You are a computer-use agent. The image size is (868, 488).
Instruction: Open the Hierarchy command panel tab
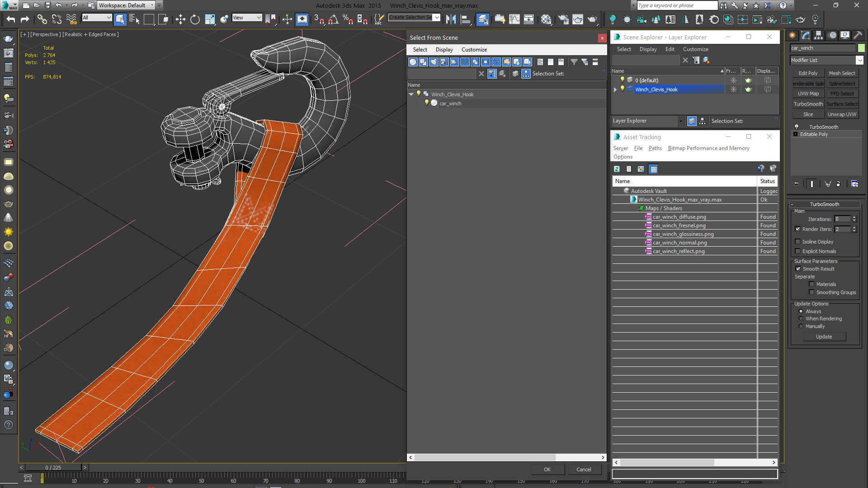(819, 35)
